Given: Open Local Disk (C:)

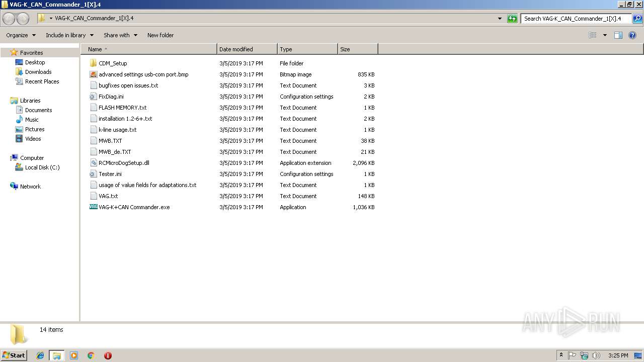Looking at the screenshot, I should [x=42, y=167].
